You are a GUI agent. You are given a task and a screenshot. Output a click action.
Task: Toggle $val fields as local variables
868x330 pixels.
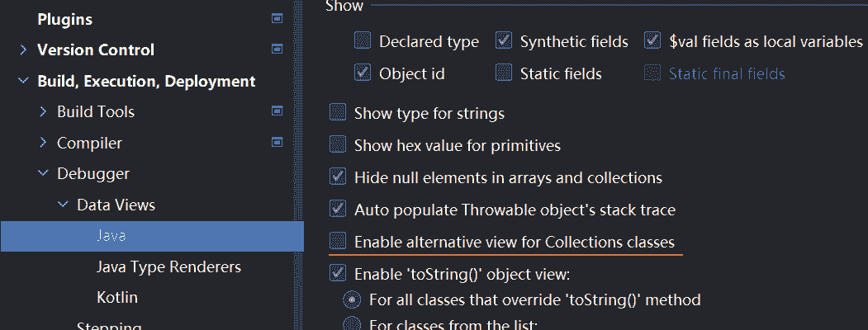652,41
